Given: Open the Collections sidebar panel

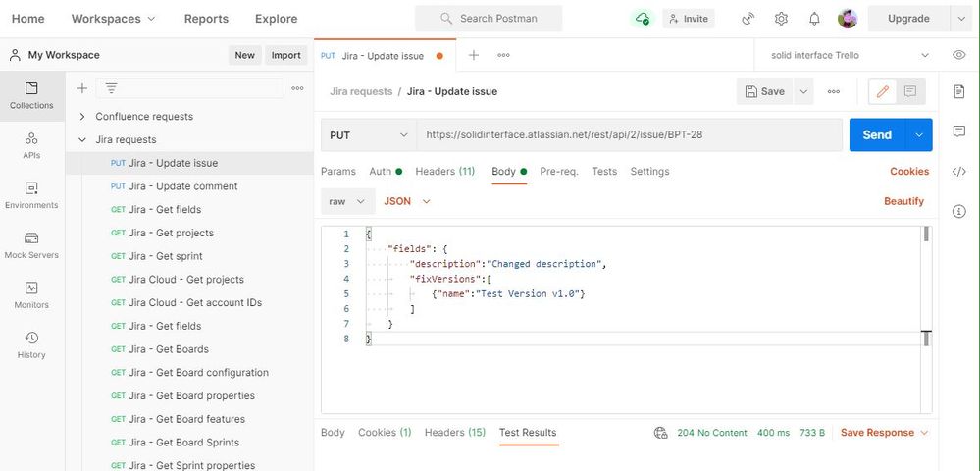Looking at the screenshot, I should [31, 94].
